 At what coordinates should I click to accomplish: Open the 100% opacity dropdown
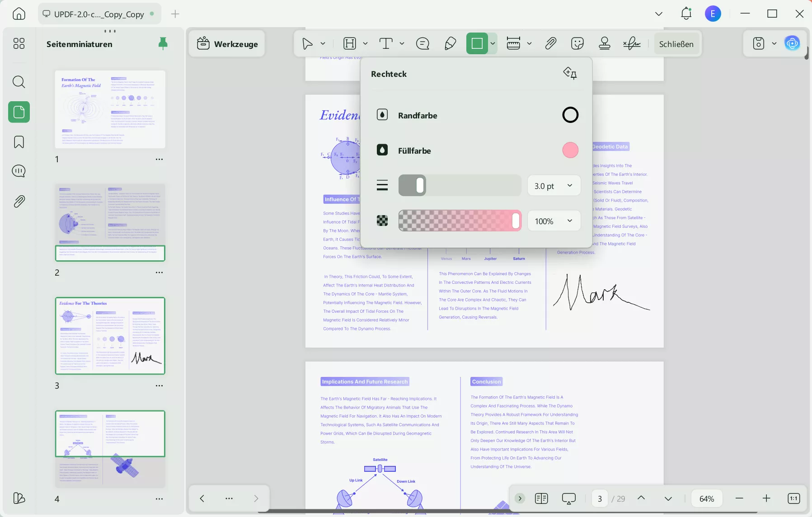pos(554,221)
